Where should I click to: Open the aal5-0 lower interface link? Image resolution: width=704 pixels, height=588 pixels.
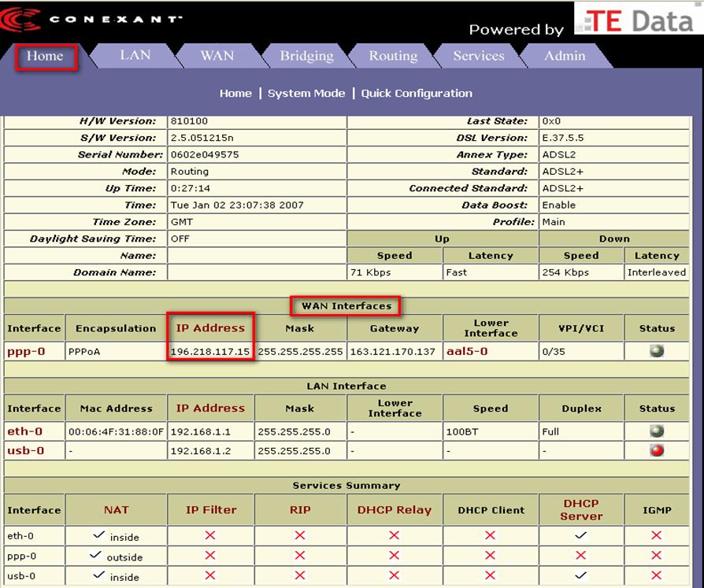point(467,351)
